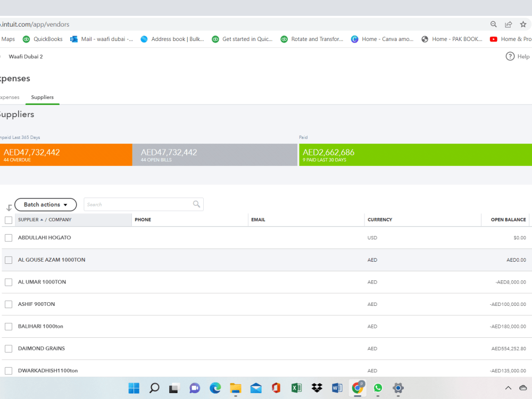Click the search magnifier in supplier search box
Image resolution: width=532 pixels, height=399 pixels.
click(x=196, y=204)
